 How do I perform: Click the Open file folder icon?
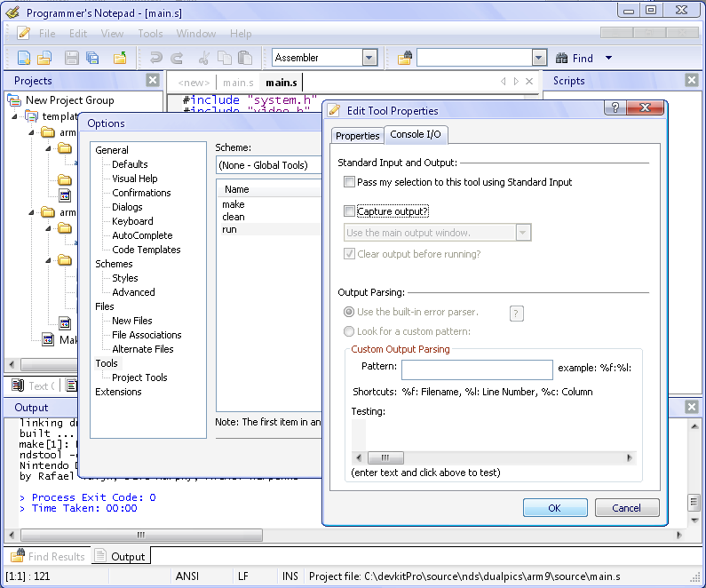(x=44, y=59)
